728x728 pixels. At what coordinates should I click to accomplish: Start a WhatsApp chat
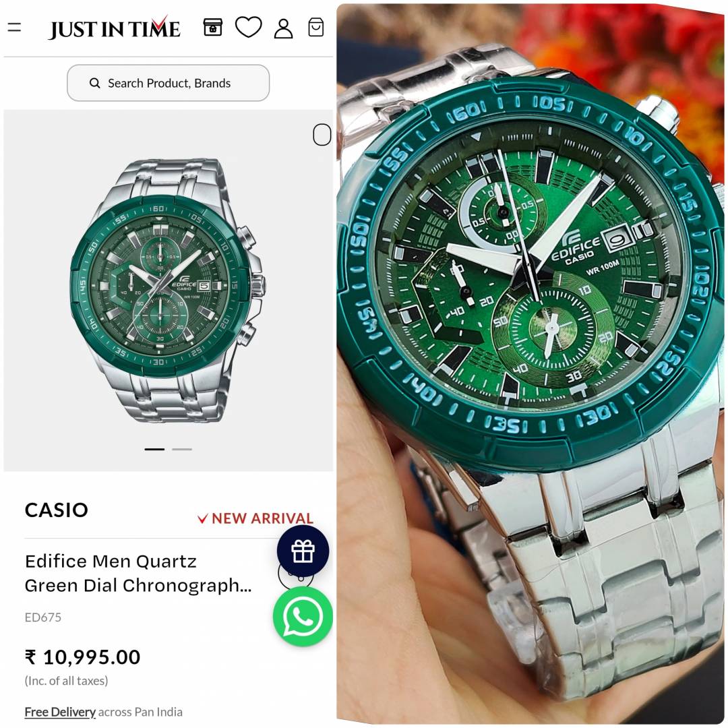pyautogui.click(x=303, y=617)
